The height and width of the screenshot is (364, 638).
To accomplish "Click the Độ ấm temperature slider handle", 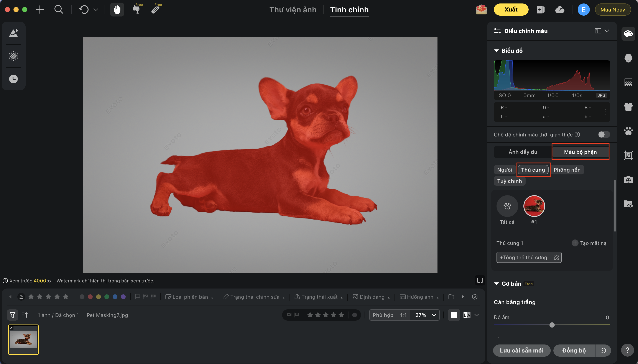I will (552, 325).
